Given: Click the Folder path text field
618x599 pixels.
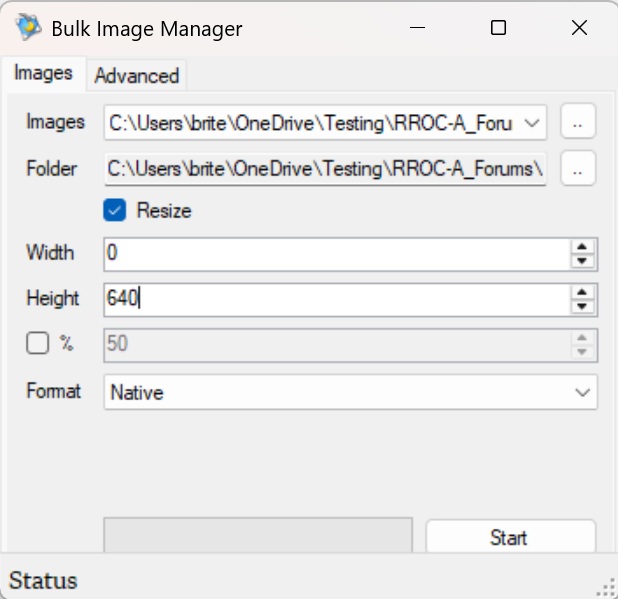Looking at the screenshot, I should pos(325,169).
